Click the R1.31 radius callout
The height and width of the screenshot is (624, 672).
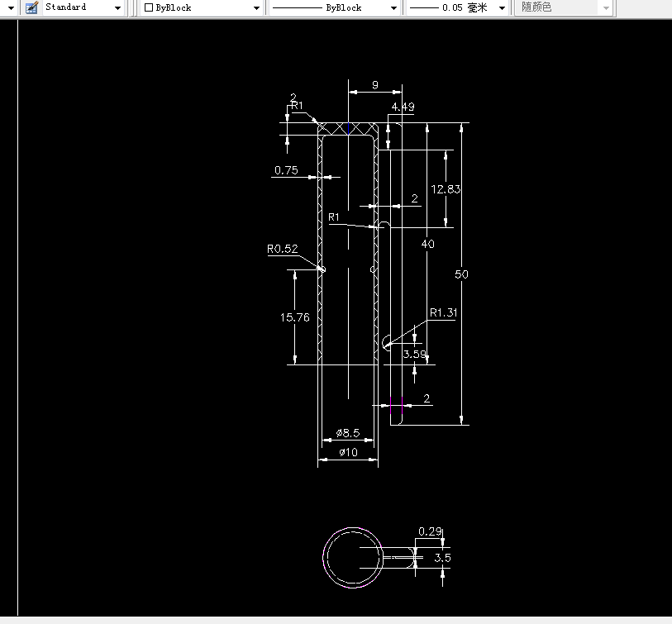click(x=444, y=312)
